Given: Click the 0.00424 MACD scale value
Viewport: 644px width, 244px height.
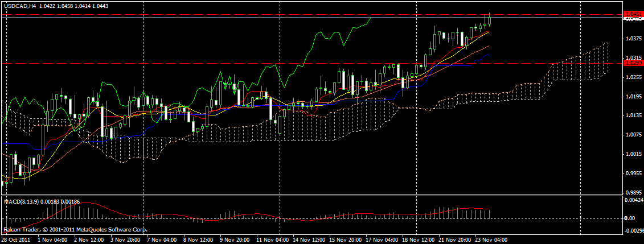Looking at the screenshot, I should coord(634,200).
